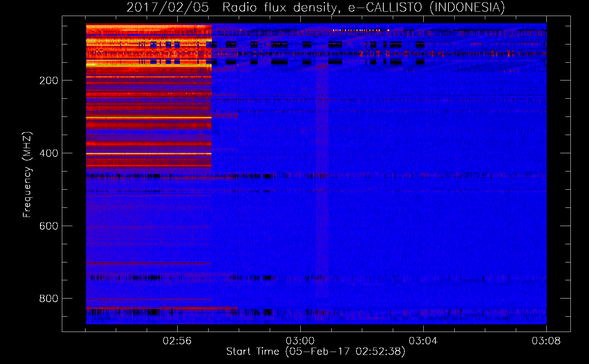
Task: Click the 03:04 time tick label
Action: 423,341
